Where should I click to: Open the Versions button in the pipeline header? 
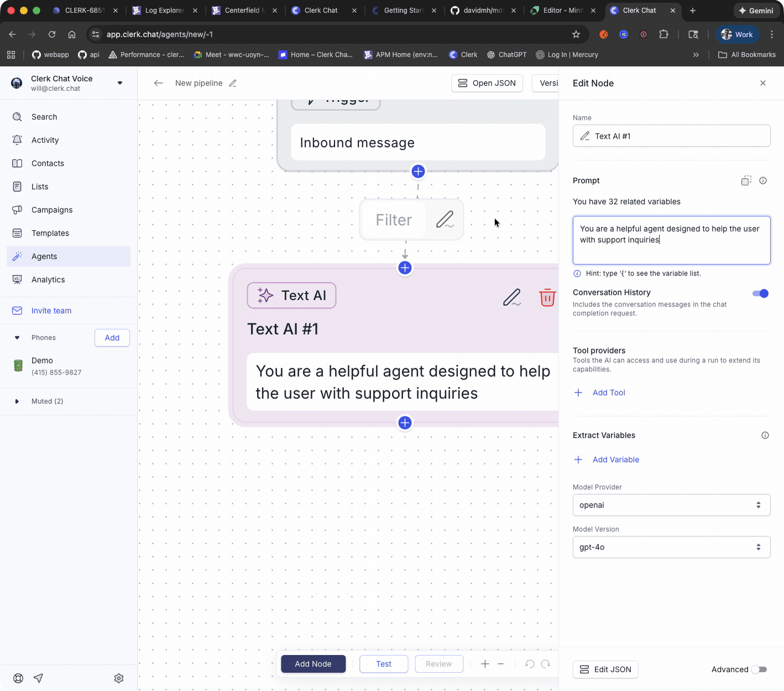click(x=546, y=83)
